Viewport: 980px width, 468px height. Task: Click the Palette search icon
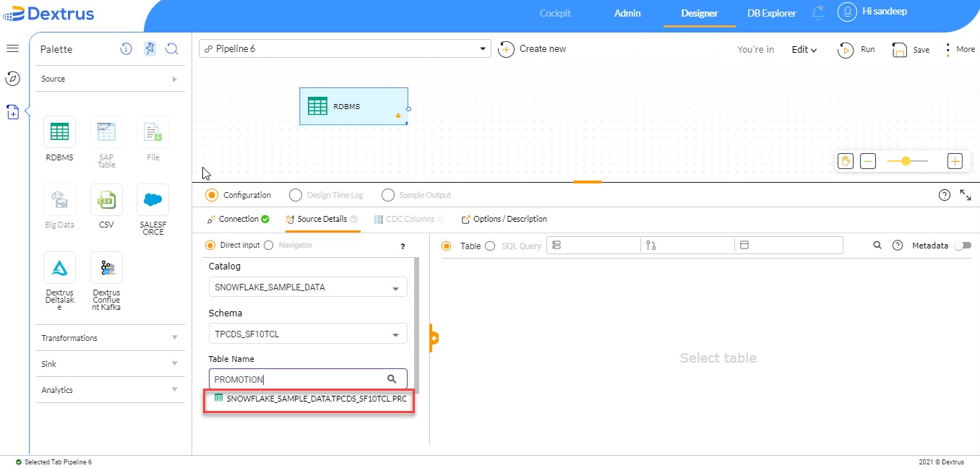coord(172,49)
